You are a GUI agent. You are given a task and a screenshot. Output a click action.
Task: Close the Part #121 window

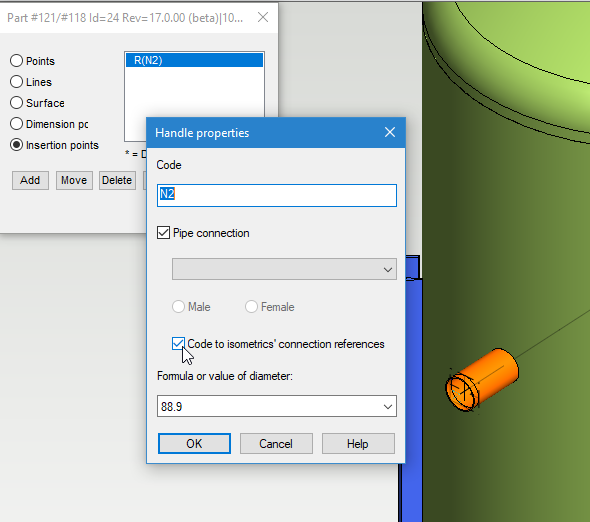pos(263,17)
